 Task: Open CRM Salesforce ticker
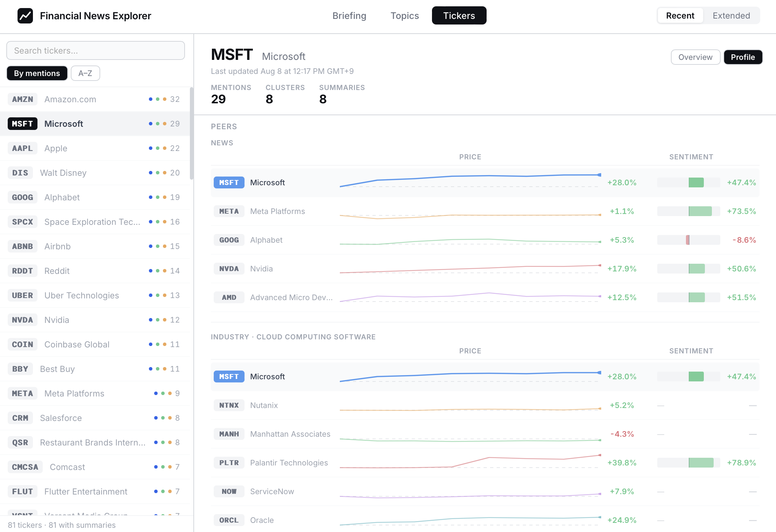pos(95,418)
